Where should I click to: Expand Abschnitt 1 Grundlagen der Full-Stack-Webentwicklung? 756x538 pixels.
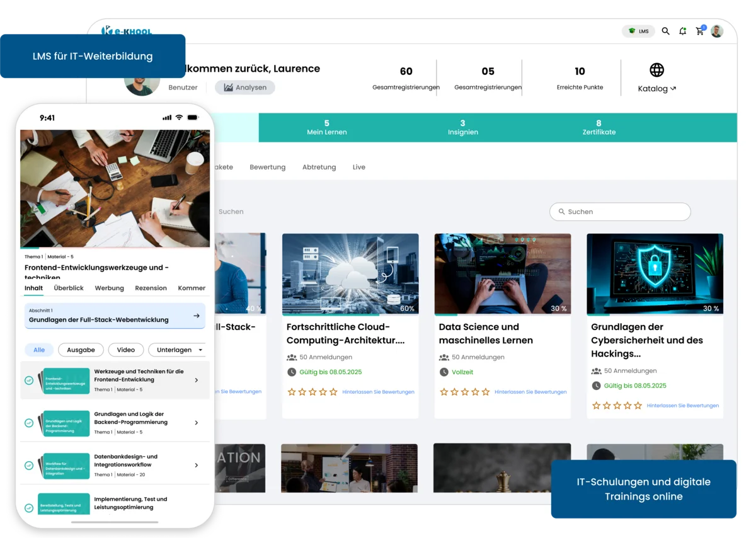(115, 316)
